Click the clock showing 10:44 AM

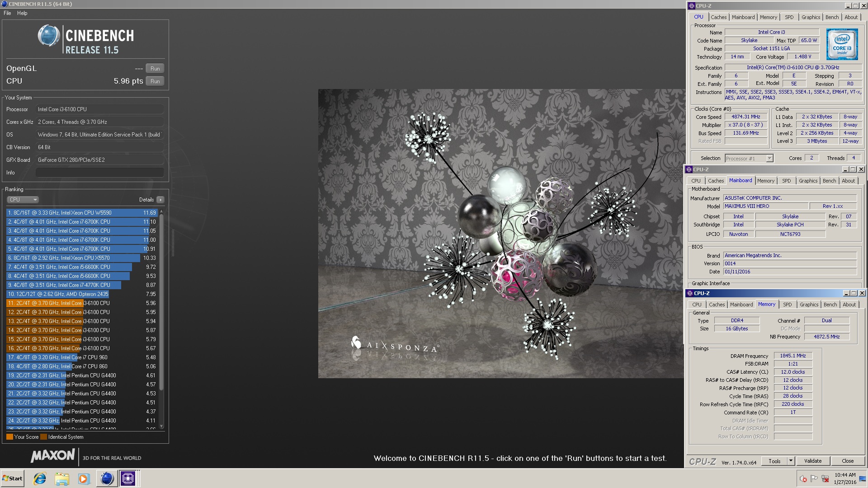[x=845, y=475]
